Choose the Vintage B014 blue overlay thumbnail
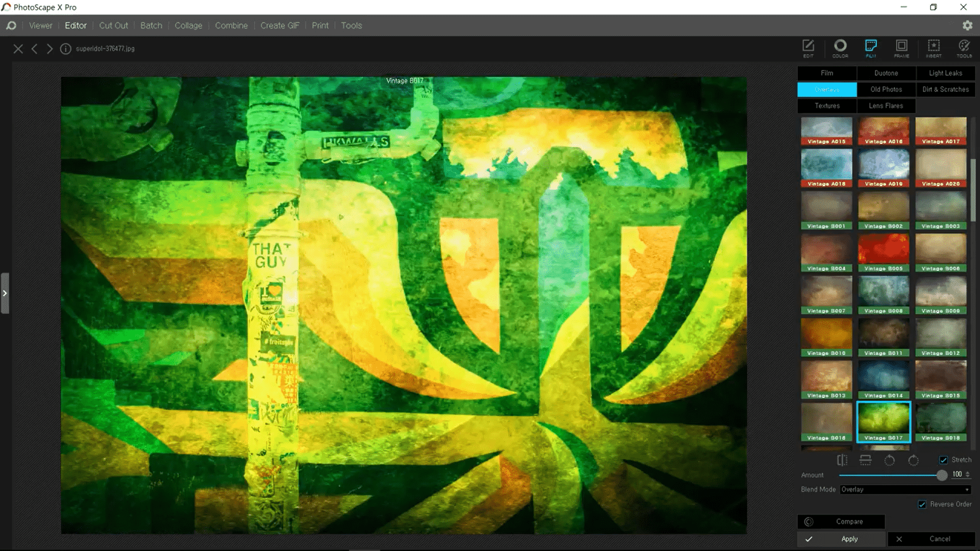This screenshot has width=980, height=551. click(x=884, y=380)
